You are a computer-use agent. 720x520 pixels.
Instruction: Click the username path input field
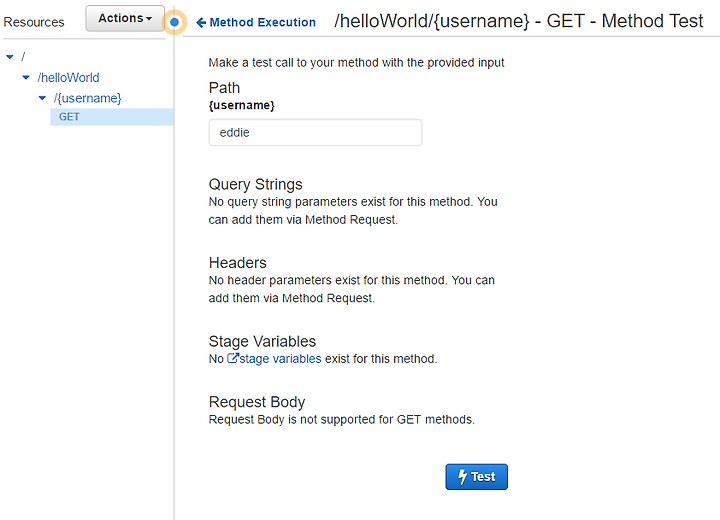(315, 132)
